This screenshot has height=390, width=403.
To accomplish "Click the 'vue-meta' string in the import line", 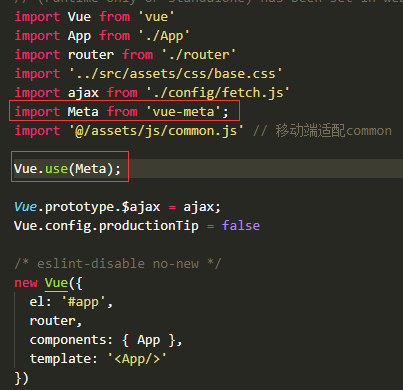I will pyautogui.click(x=184, y=112).
